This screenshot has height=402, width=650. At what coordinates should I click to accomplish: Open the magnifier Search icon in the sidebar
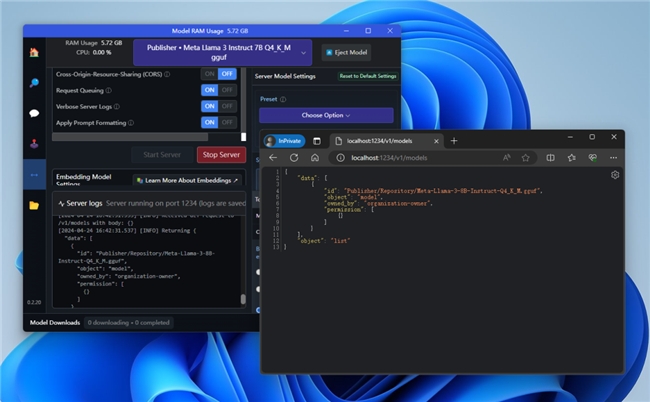pyautogui.click(x=34, y=83)
